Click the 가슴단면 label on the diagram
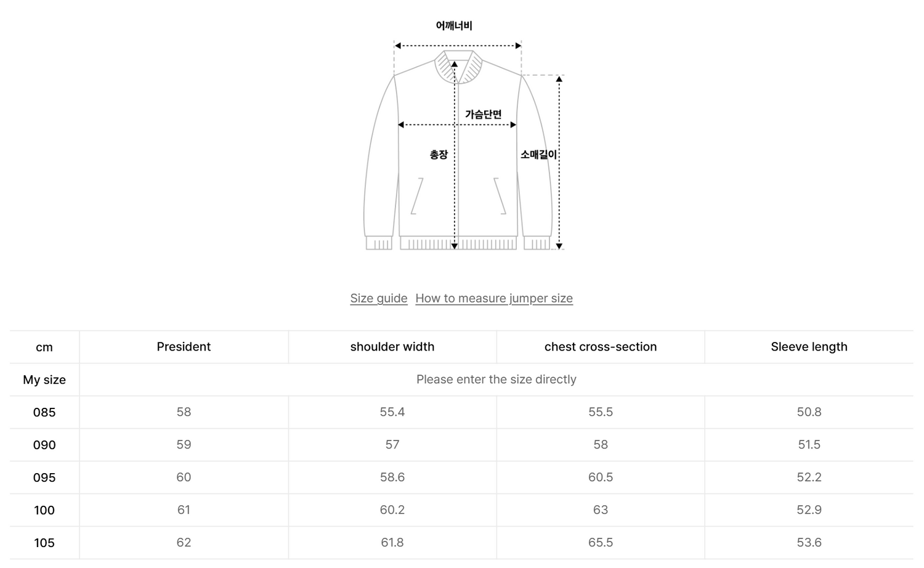924x568 pixels. 484,114
